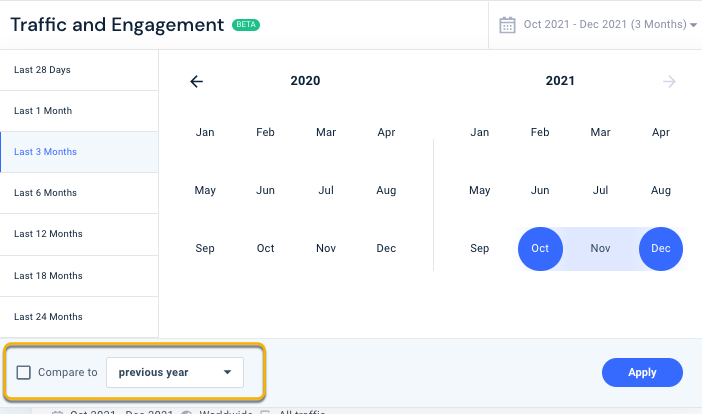Click the BETA badge next to title
Viewport: 702px width, 414px height.
(245, 24)
